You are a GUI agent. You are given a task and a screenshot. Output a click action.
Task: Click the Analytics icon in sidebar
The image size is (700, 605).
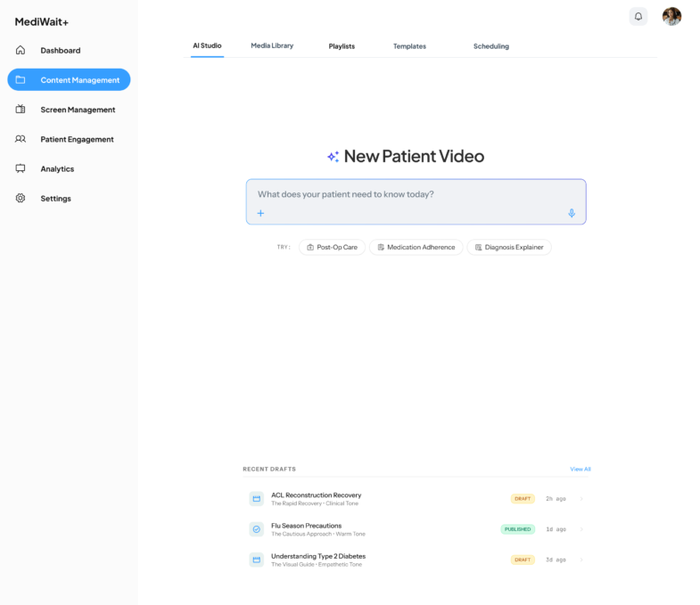click(21, 168)
